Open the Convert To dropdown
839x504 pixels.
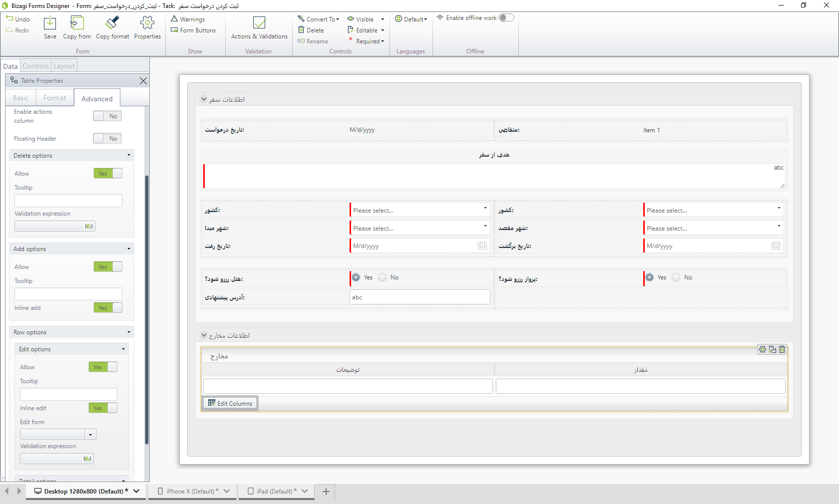coord(319,19)
